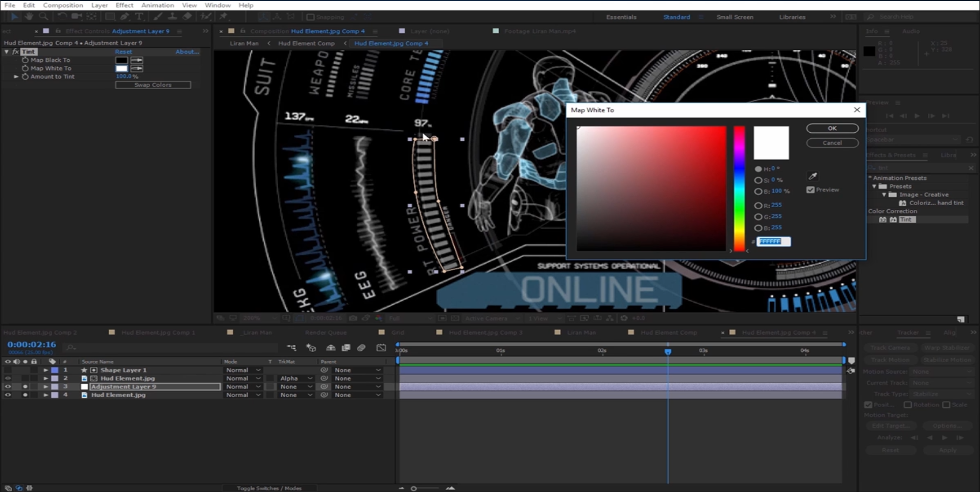Click About link for Tint effect
Viewport: 980px width, 492px height.
tap(187, 52)
